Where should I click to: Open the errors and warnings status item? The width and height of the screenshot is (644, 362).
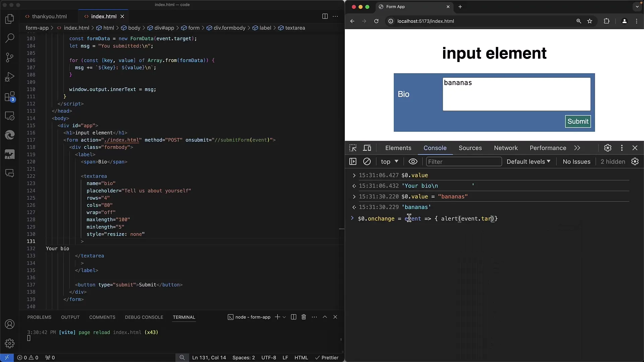[28, 358]
